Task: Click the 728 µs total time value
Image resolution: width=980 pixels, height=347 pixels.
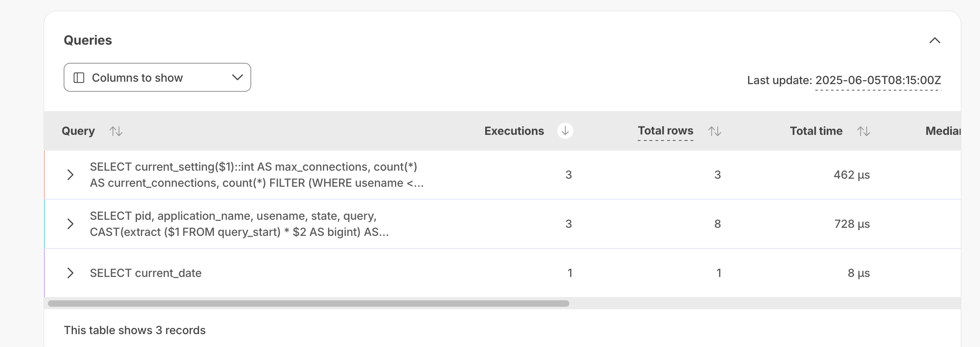Action: [x=852, y=224]
